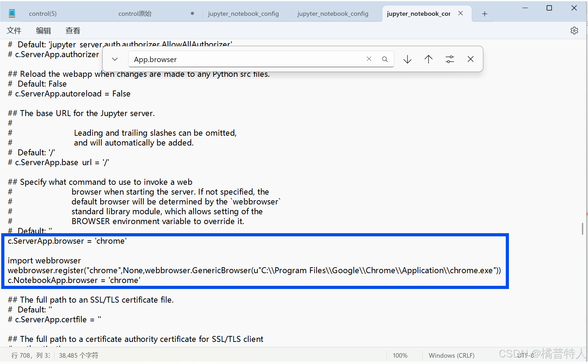Clear the search text
The width and height of the screenshot is (588, 364).
click(369, 59)
